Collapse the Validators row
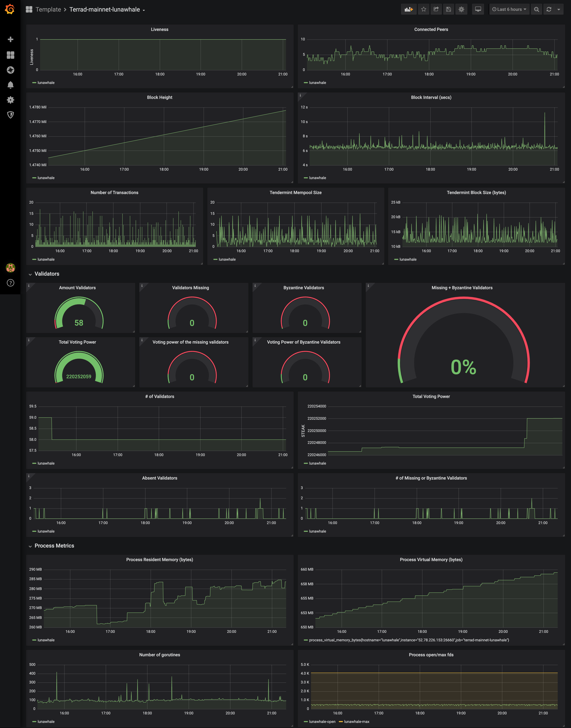Screen dimensions: 571x728 47,274
